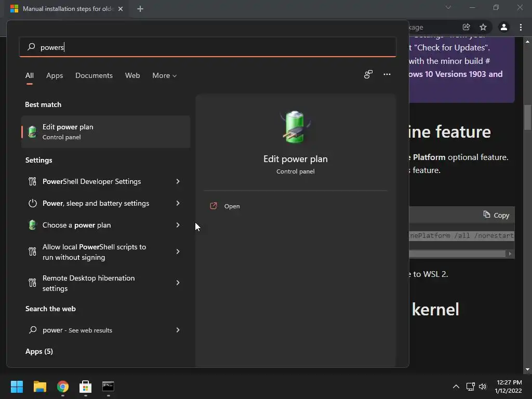
Task: Click Open in the preview pane
Action: click(232, 206)
